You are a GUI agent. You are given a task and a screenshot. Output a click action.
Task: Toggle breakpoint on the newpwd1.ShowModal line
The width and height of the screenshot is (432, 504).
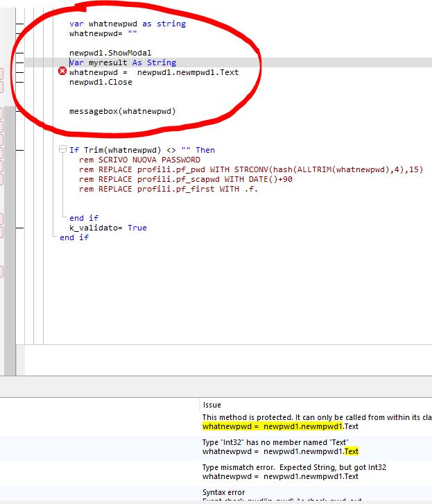pos(19,53)
